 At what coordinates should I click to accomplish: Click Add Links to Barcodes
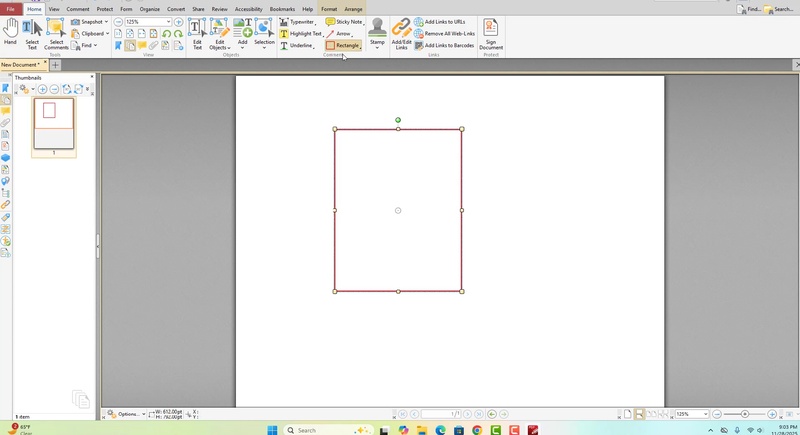click(444, 45)
